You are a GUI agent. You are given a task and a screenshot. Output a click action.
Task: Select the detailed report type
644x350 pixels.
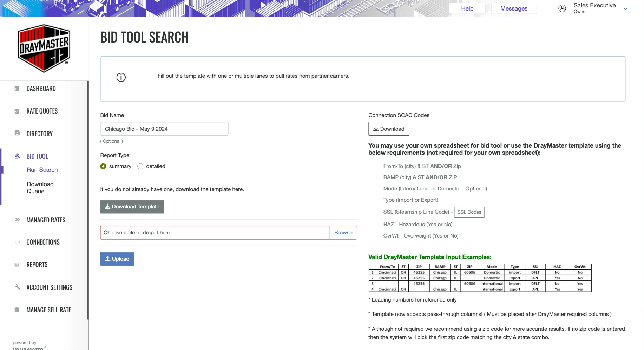[x=140, y=166]
